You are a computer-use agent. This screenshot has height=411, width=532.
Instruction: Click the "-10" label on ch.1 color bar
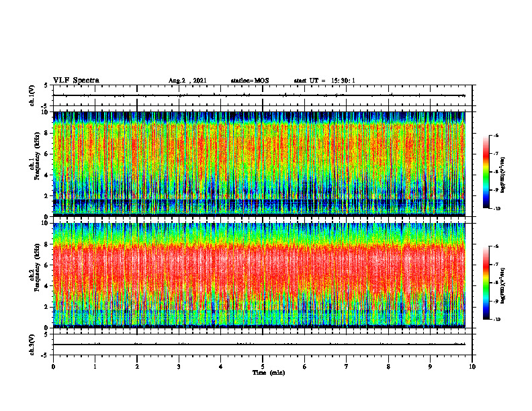497,209
